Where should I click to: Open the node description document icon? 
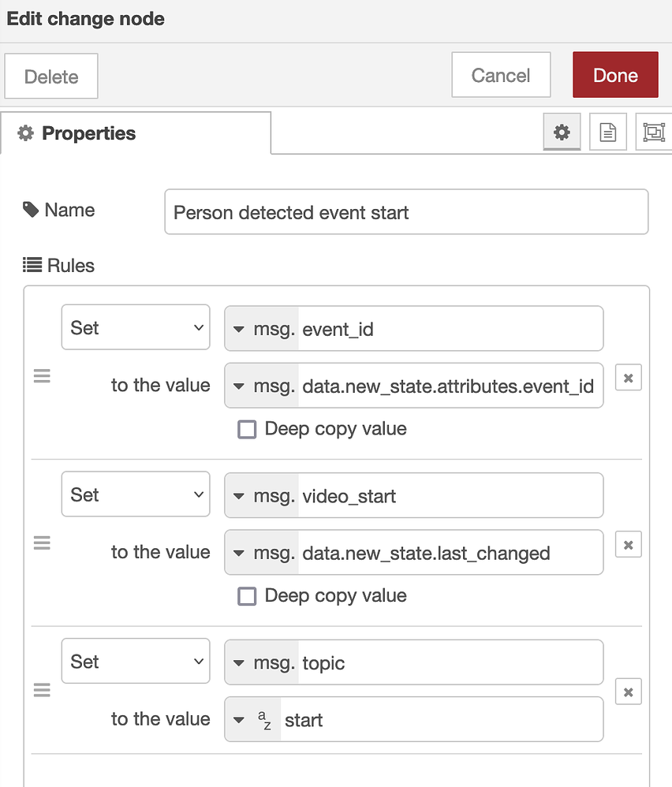(607, 132)
